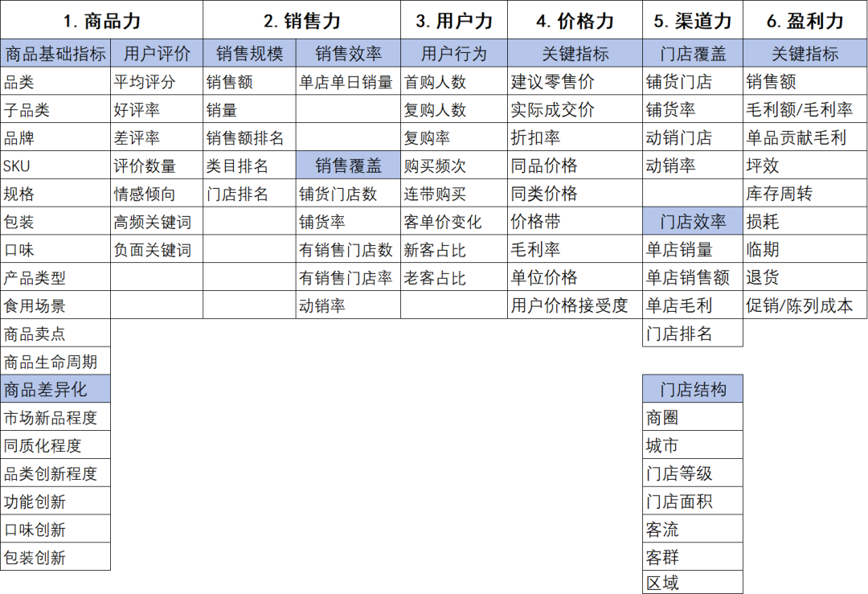Screen dimensions: 868x594
Task: Click the "商品生命周期" cell
Action: click(55, 362)
